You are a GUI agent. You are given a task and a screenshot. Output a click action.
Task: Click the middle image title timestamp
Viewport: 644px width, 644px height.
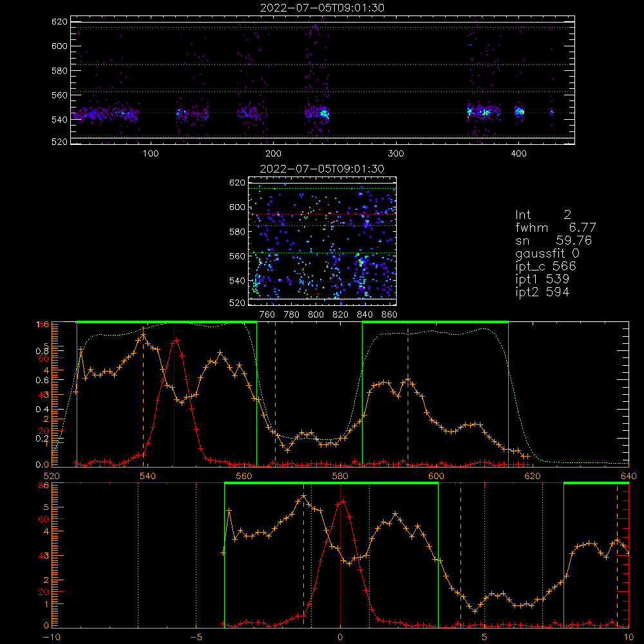coord(322,169)
